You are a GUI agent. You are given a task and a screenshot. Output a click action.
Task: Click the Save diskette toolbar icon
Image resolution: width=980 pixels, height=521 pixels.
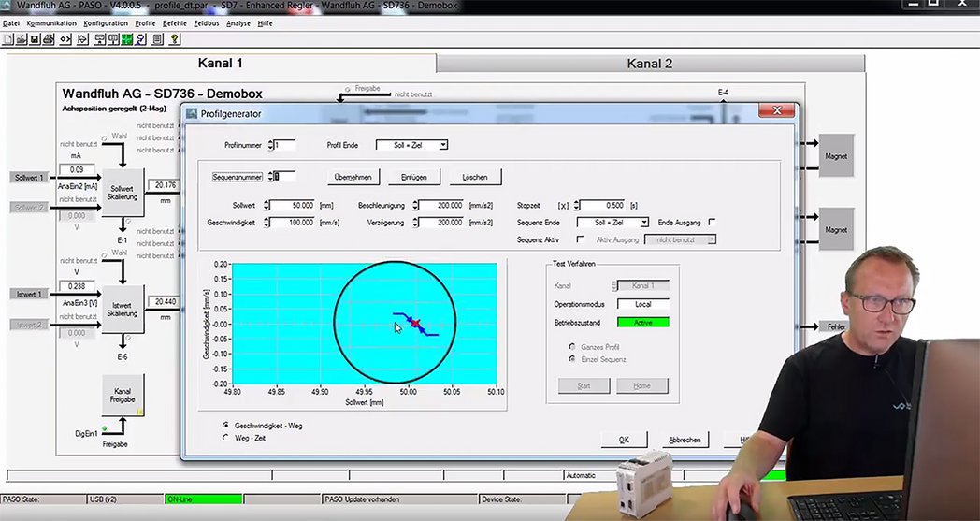pyautogui.click(x=35, y=39)
